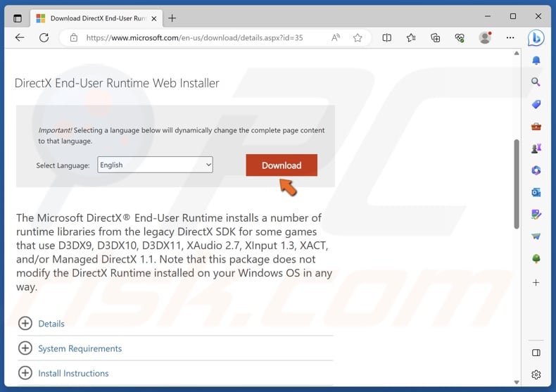This screenshot has height=392, width=556.
Task: Open Outlook in sidebar
Action: point(536,192)
